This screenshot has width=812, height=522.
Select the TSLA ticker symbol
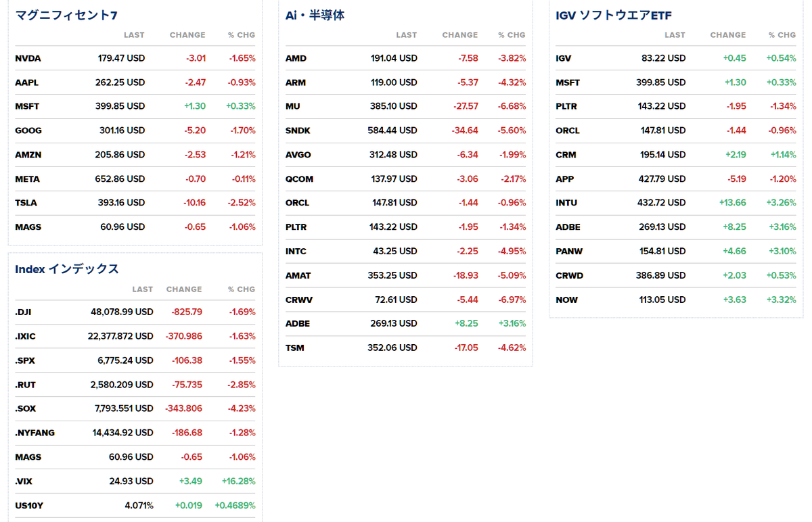[26, 203]
